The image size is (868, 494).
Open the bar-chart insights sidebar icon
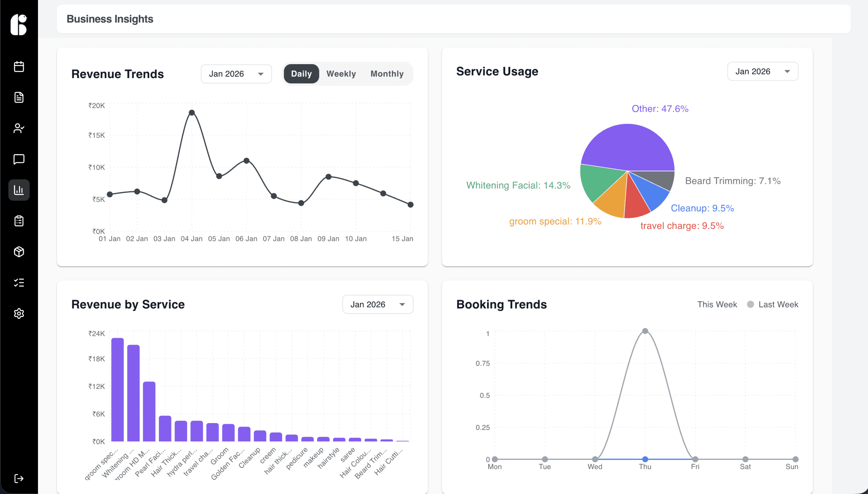coord(19,190)
